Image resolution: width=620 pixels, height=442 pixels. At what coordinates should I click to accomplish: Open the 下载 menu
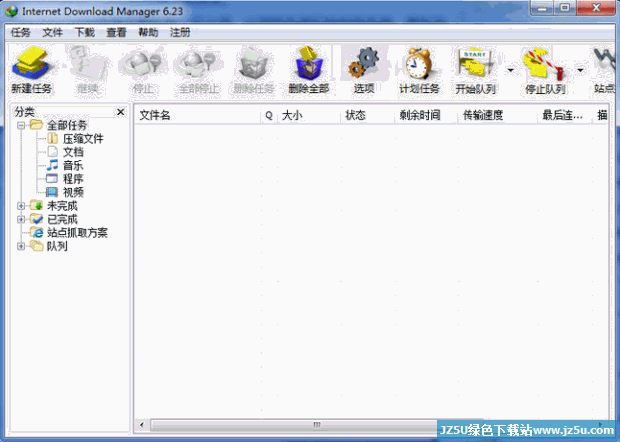coord(84,32)
